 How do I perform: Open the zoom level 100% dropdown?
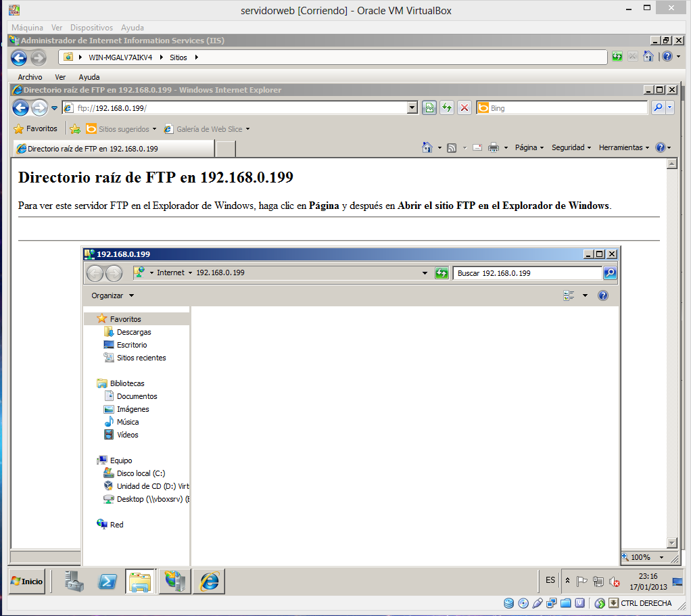click(661, 557)
